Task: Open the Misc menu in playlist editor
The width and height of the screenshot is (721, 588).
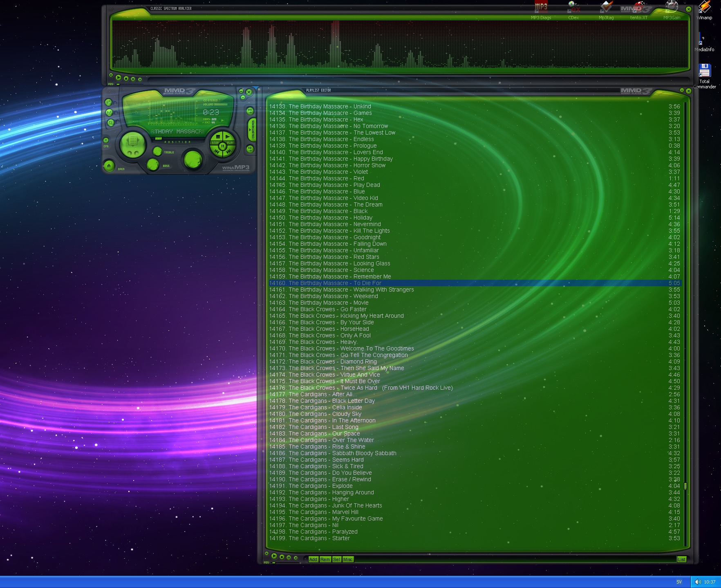Action: click(x=348, y=559)
